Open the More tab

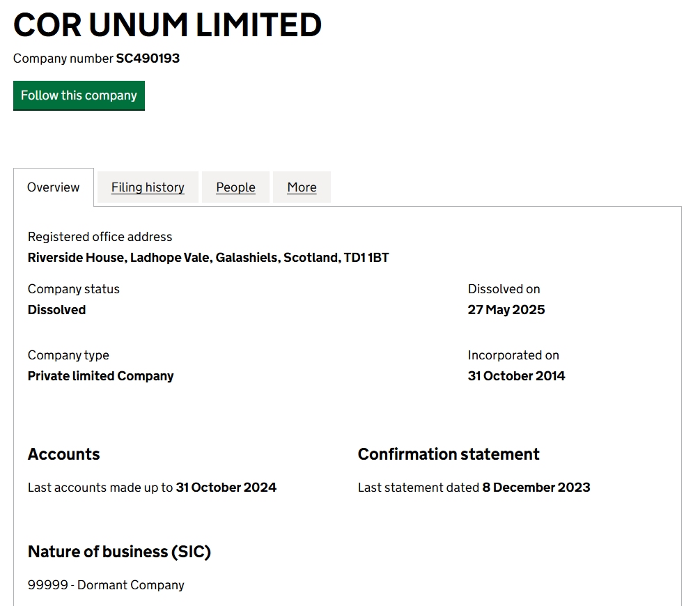302,187
